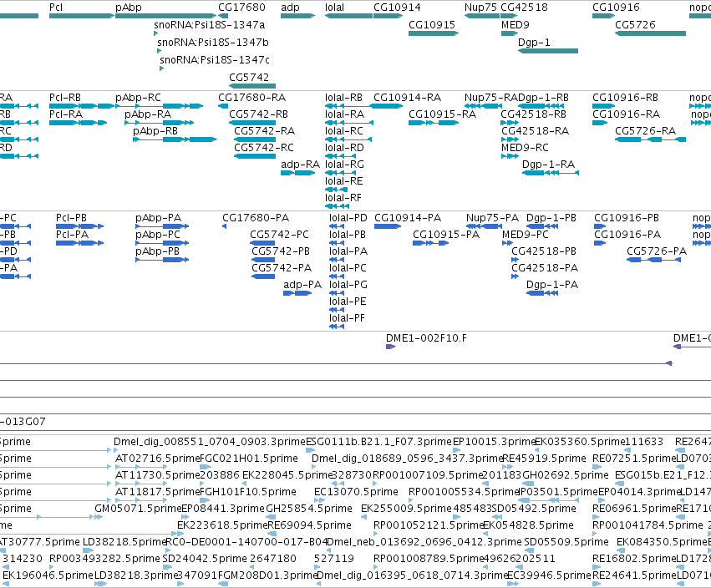The height and width of the screenshot is (588, 711).
Task: Select protein CG42518-PA
Action: coord(515,276)
